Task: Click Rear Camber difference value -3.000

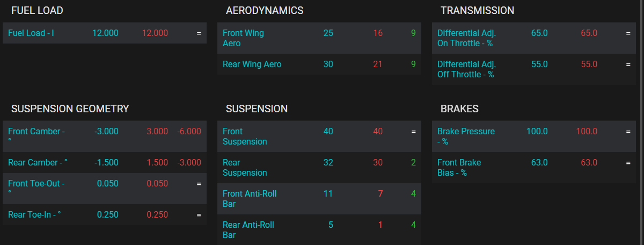Action: (189, 162)
